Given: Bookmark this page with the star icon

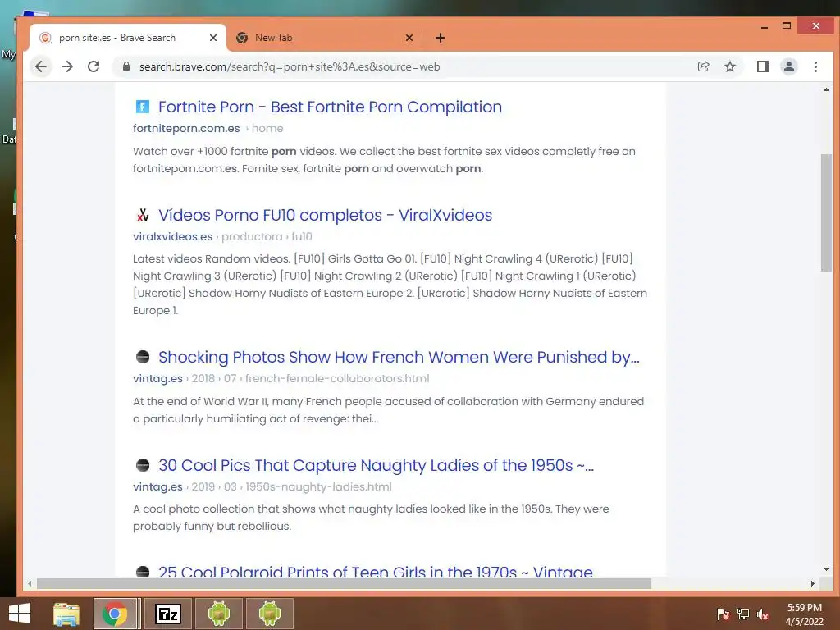Looking at the screenshot, I should [729, 66].
